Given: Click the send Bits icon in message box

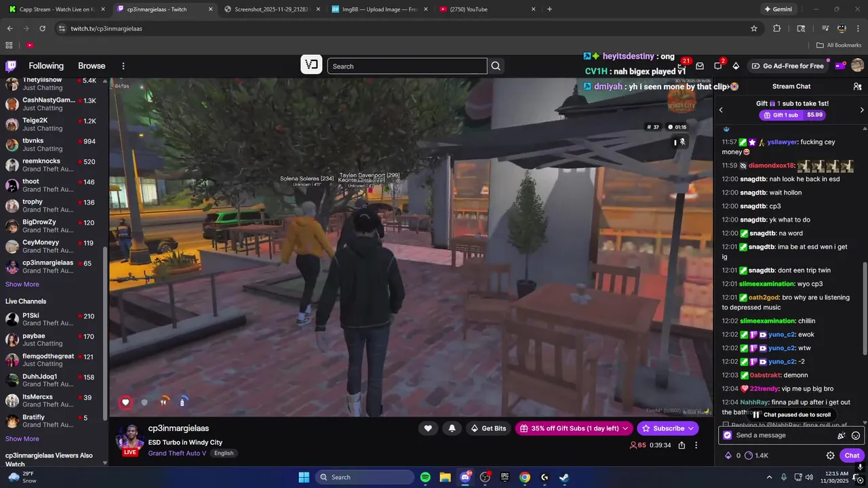Looking at the screenshot, I should [x=842, y=436].
